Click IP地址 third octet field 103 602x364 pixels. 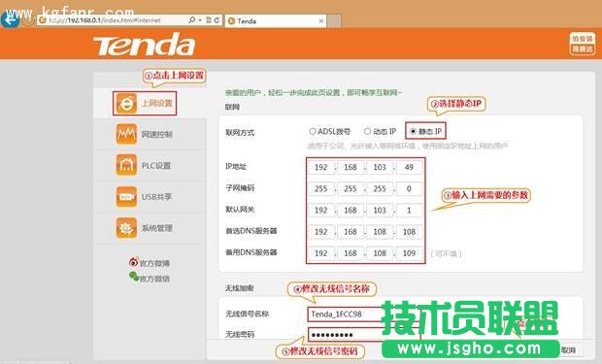coord(380,167)
